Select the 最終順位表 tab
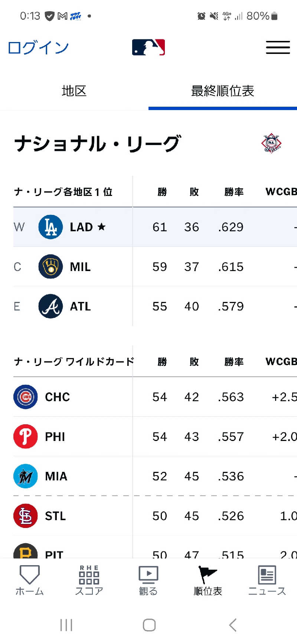The height and width of the screenshot is (644, 297). 223,91
